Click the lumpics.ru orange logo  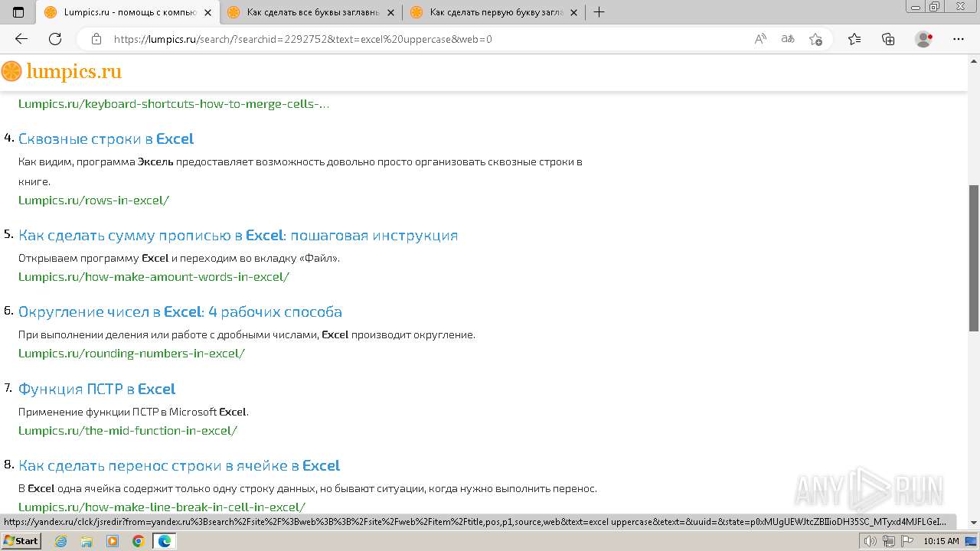point(61,72)
